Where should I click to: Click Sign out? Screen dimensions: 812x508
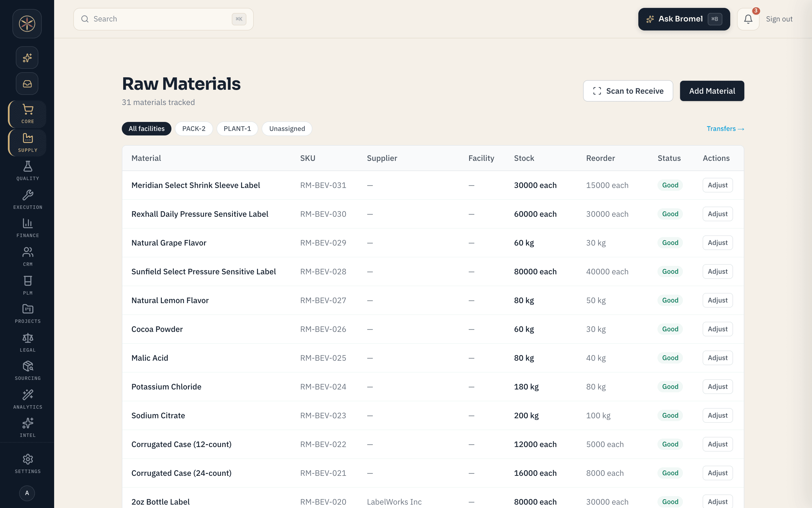(x=779, y=19)
